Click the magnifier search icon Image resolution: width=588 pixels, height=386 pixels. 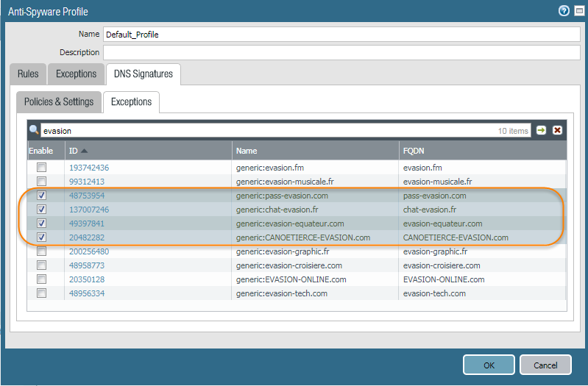tap(34, 130)
